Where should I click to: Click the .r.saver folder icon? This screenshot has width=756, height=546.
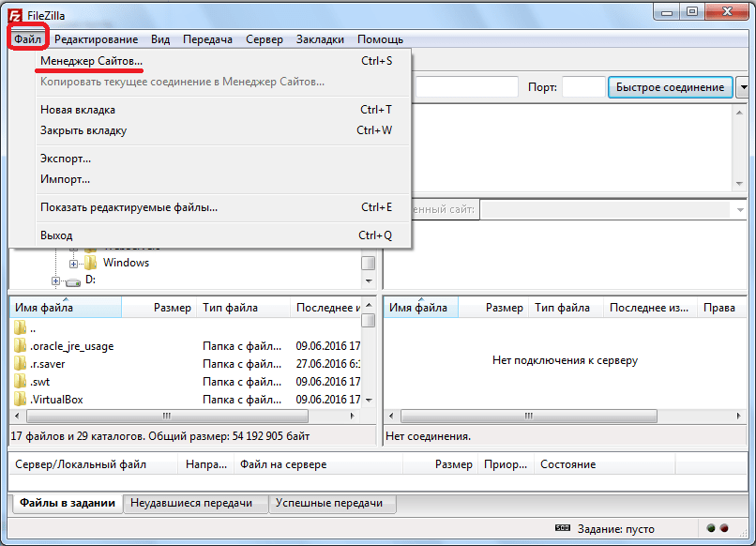point(21,364)
